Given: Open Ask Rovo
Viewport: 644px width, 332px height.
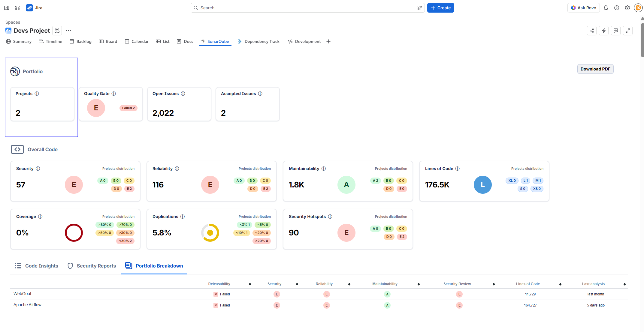Looking at the screenshot, I should point(584,8).
